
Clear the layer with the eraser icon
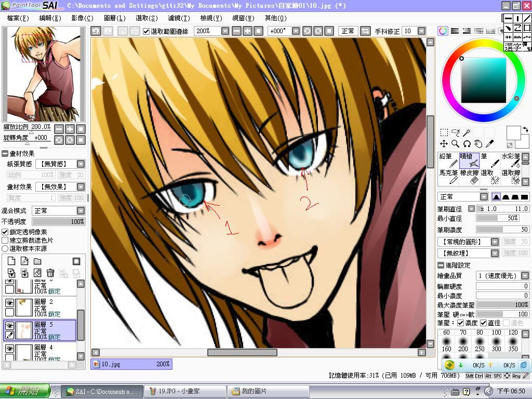point(37,273)
